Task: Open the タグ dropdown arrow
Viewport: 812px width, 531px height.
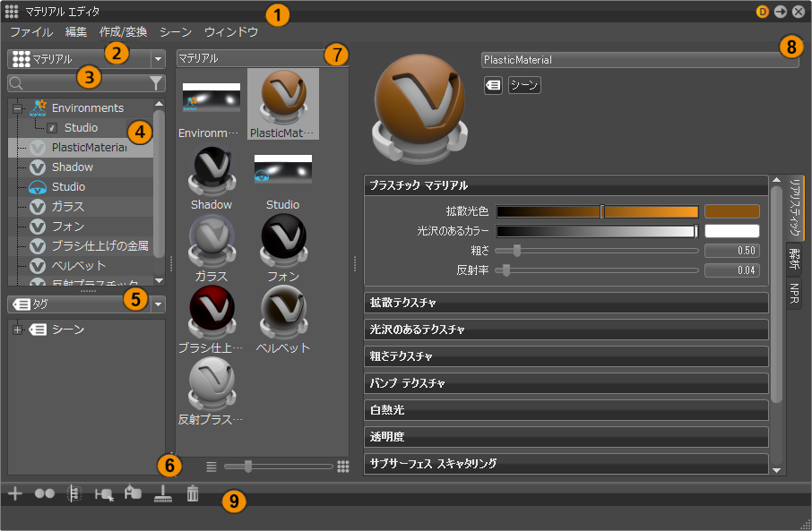Action: pyautogui.click(x=158, y=304)
